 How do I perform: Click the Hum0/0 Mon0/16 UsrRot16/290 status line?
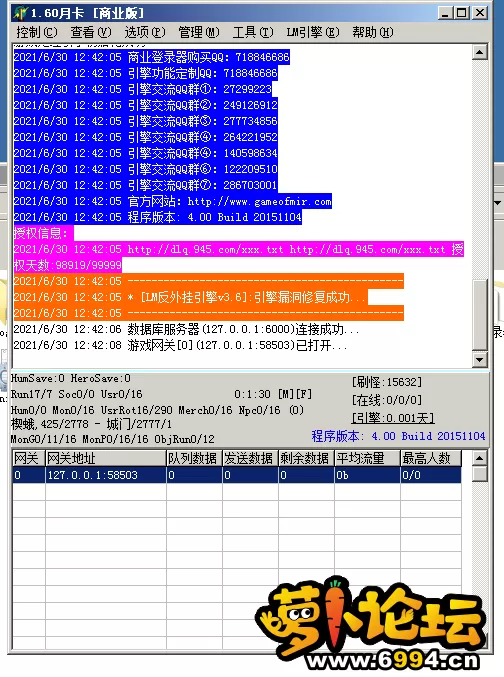click(157, 410)
